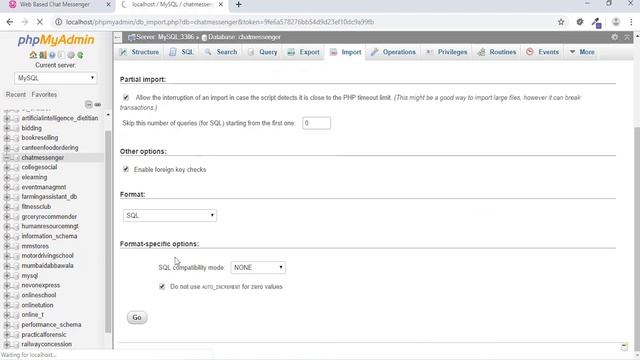This screenshot has height=360, width=640.
Task: Select the performance_schema database in tree
Action: click(51, 324)
